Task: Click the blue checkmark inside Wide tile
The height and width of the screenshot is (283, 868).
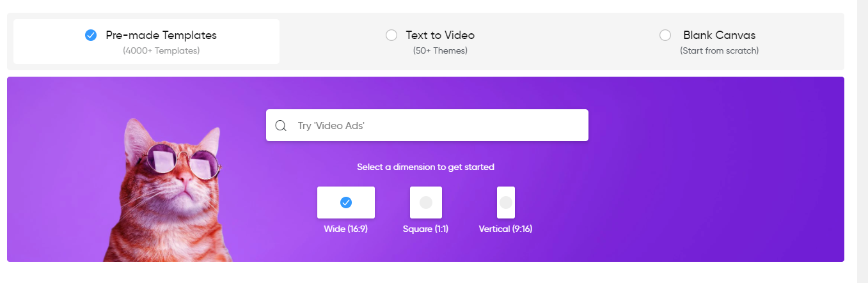Action: (346, 203)
